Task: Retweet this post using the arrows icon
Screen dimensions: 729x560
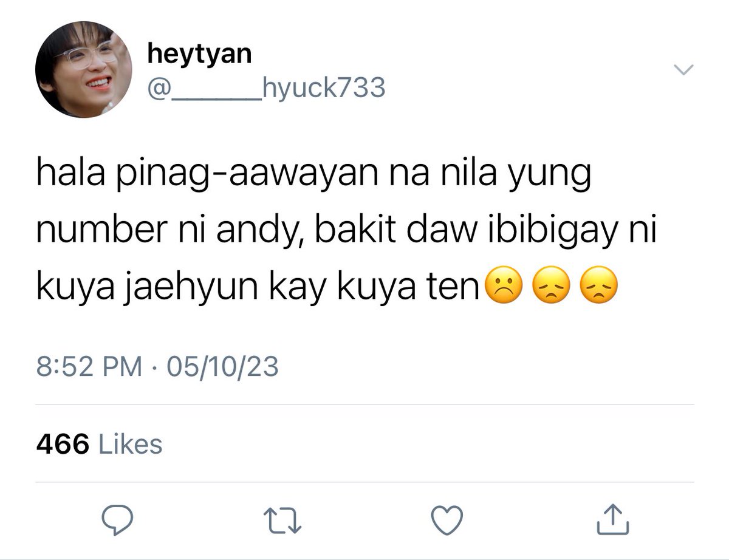Action: [281, 518]
